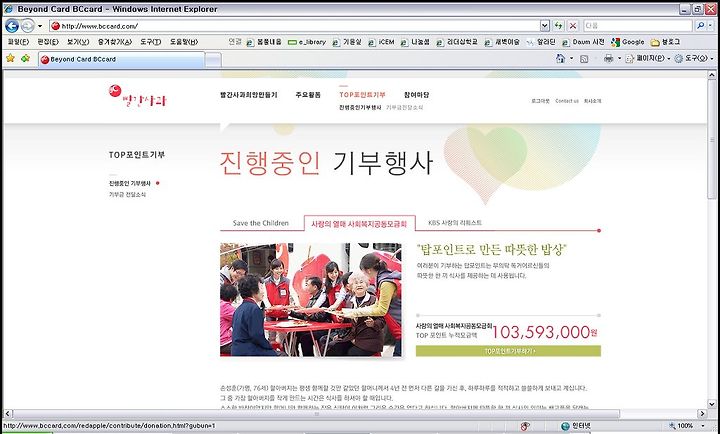
Task: Click the yellow star Favorites Center icon
Action: [x=11, y=58]
